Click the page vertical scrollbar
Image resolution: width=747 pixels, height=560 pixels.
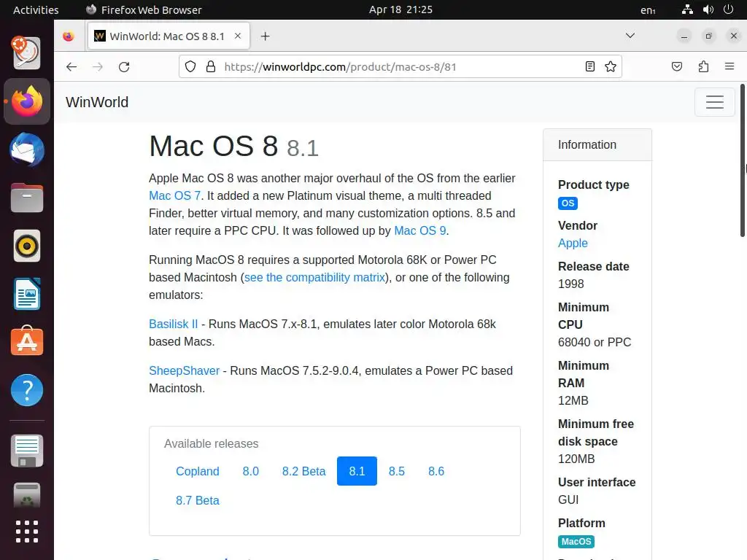tap(742, 160)
